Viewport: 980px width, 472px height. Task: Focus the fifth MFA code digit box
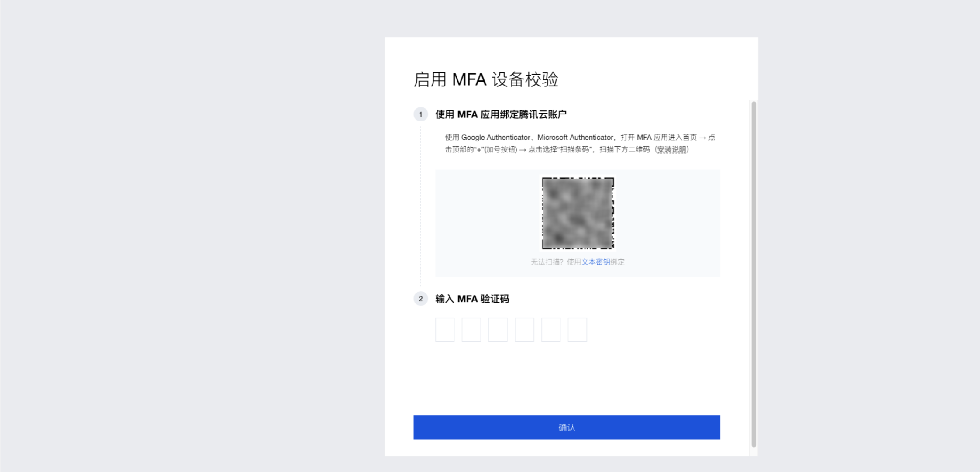pos(551,330)
